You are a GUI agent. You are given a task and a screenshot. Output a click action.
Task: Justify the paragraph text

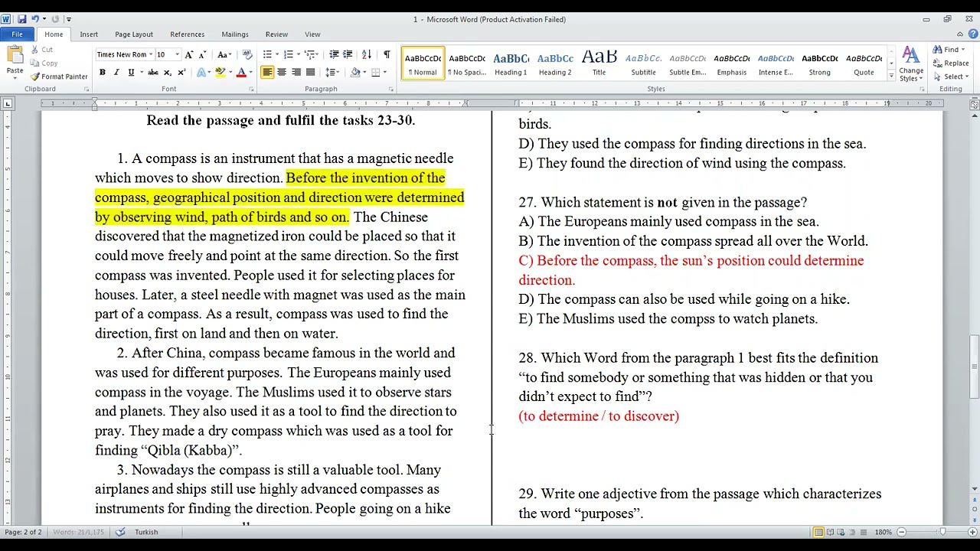pos(310,73)
